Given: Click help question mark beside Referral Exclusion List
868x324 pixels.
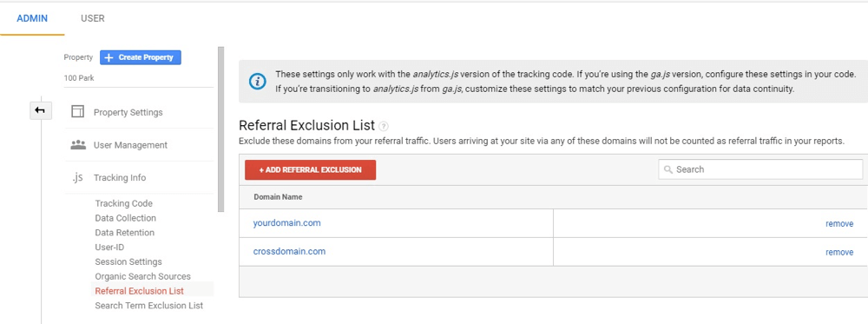Looking at the screenshot, I should [385, 126].
